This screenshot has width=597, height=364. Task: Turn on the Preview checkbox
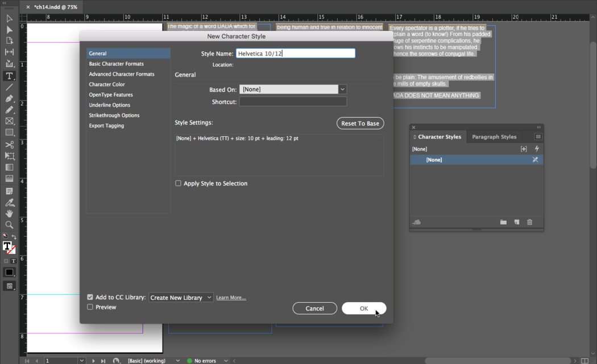point(90,307)
